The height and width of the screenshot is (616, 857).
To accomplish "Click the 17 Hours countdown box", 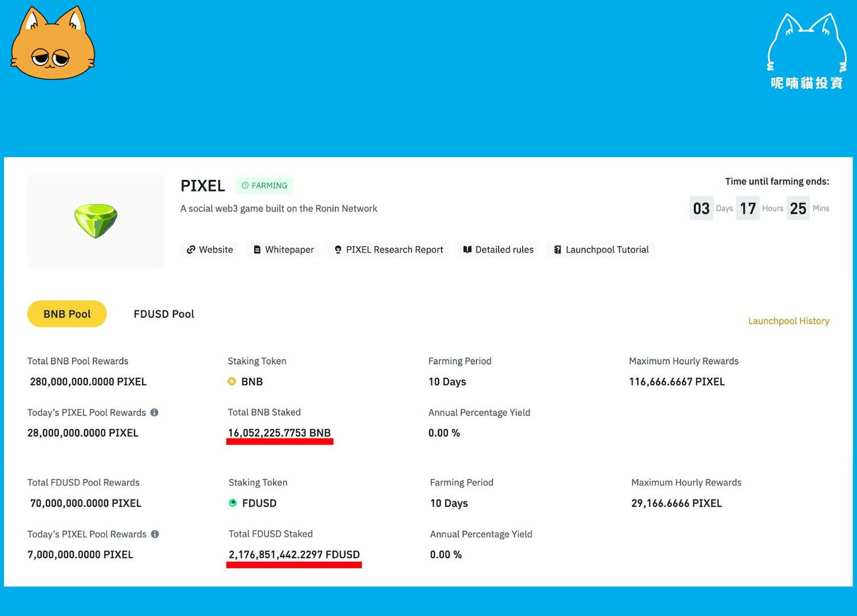I will pyautogui.click(x=748, y=209).
